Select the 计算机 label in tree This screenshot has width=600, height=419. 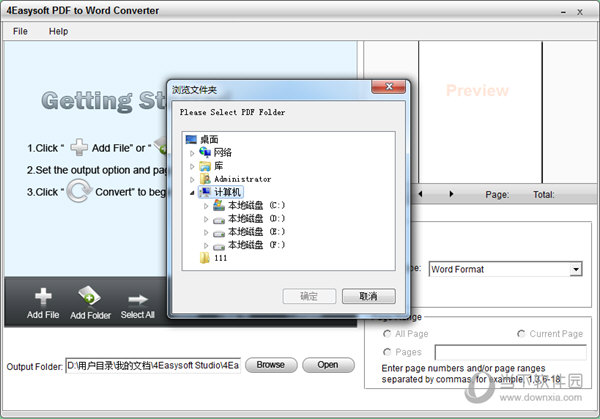coord(227,192)
